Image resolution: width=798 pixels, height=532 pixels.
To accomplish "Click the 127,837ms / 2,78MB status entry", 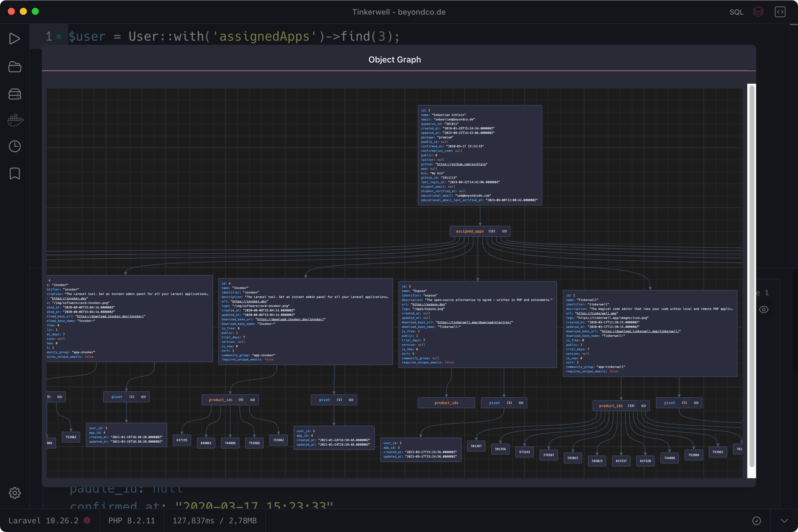I will pos(214,520).
